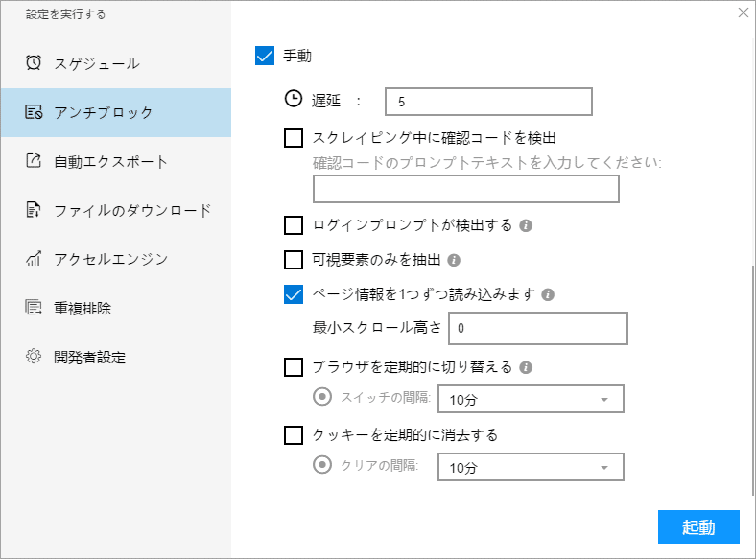Screen dimensions: 756x559
Task: Click the schedule alarm clock icon
Action: click(34, 63)
